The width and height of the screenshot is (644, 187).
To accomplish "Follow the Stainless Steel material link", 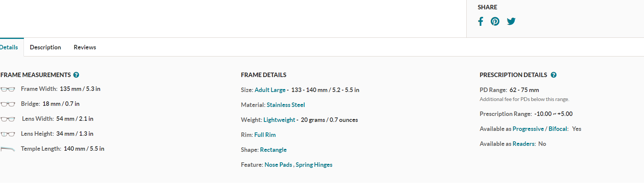I will coord(286,105).
